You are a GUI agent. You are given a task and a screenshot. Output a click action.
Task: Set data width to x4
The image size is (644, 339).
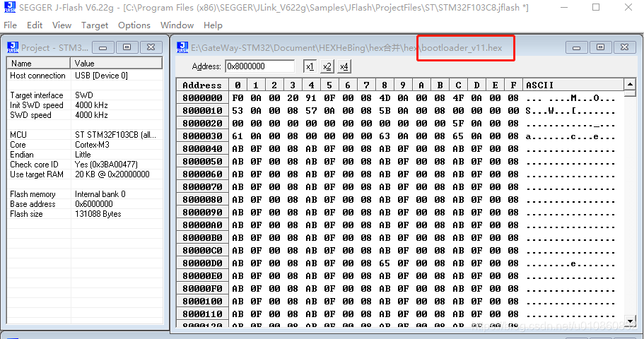[344, 66]
